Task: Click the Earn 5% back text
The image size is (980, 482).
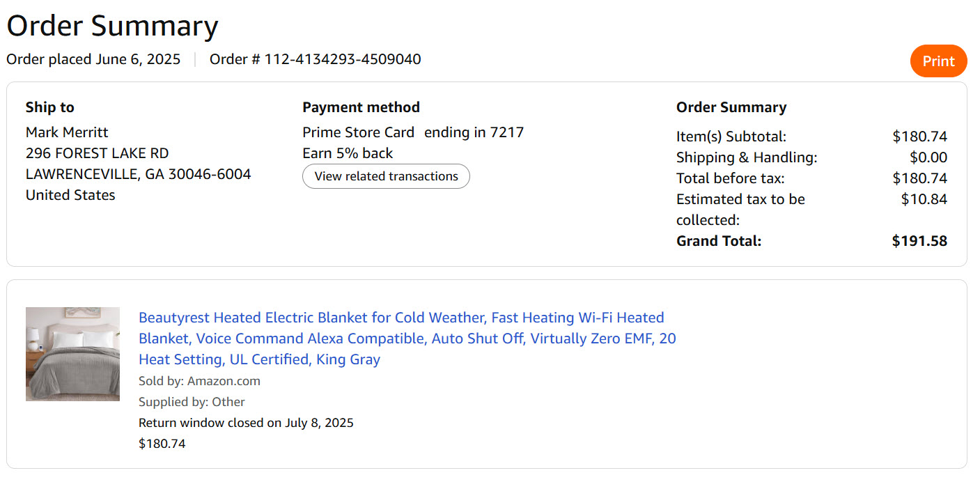Action: [348, 153]
